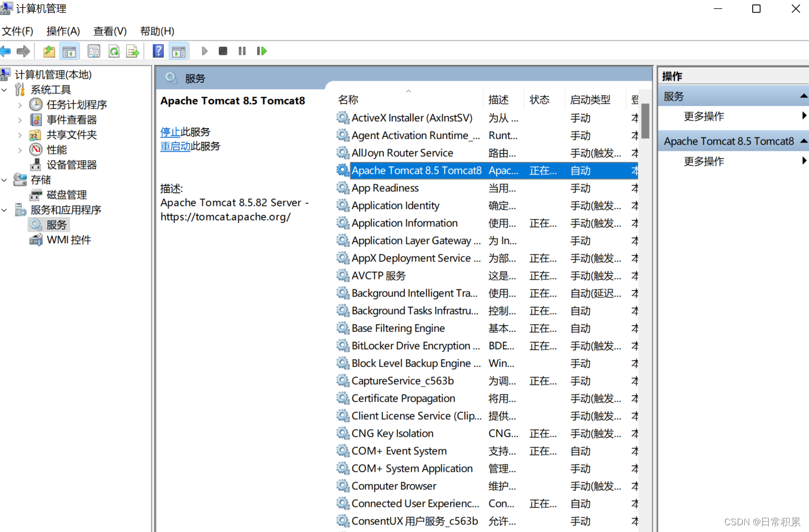
Task: Select the CNG Key Isolation service
Action: click(x=487, y=434)
